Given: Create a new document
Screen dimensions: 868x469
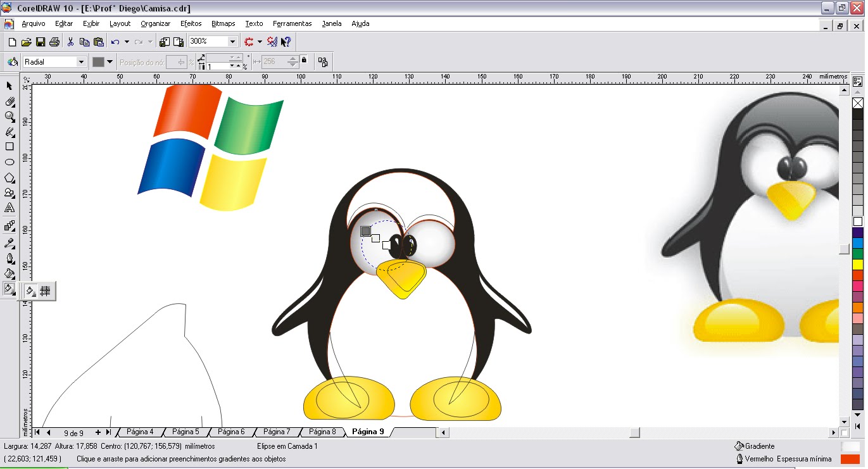Looking at the screenshot, I should coord(11,42).
